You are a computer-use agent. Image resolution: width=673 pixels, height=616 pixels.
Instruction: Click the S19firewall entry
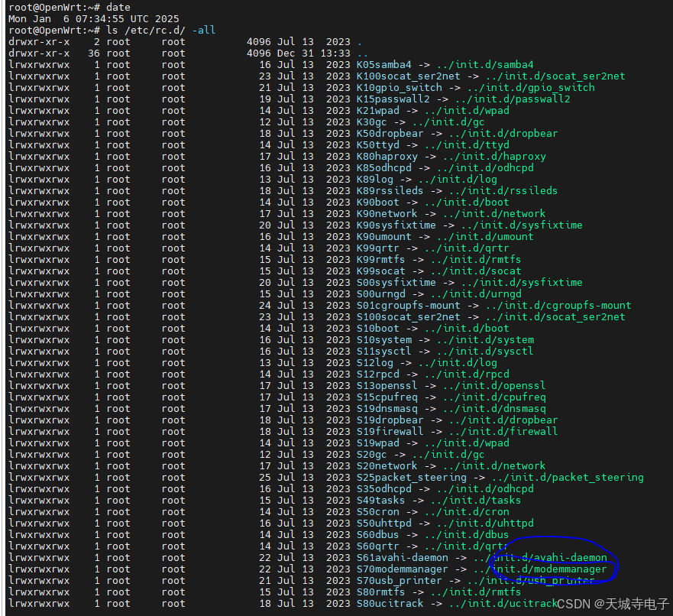point(389,431)
